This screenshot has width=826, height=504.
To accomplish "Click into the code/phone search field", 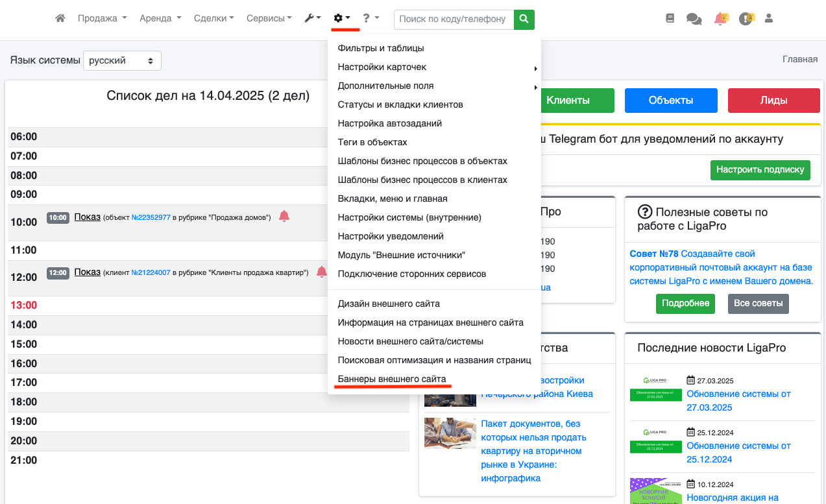I will [453, 19].
